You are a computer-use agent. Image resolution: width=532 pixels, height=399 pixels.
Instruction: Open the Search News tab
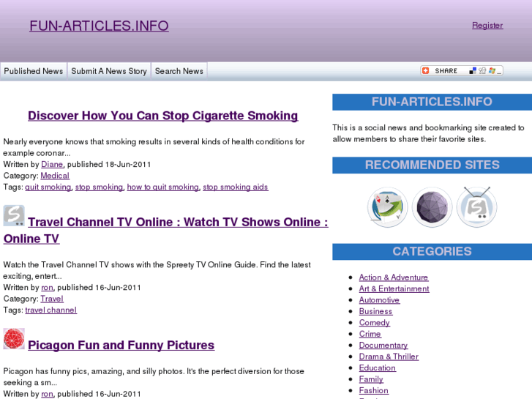coord(179,71)
